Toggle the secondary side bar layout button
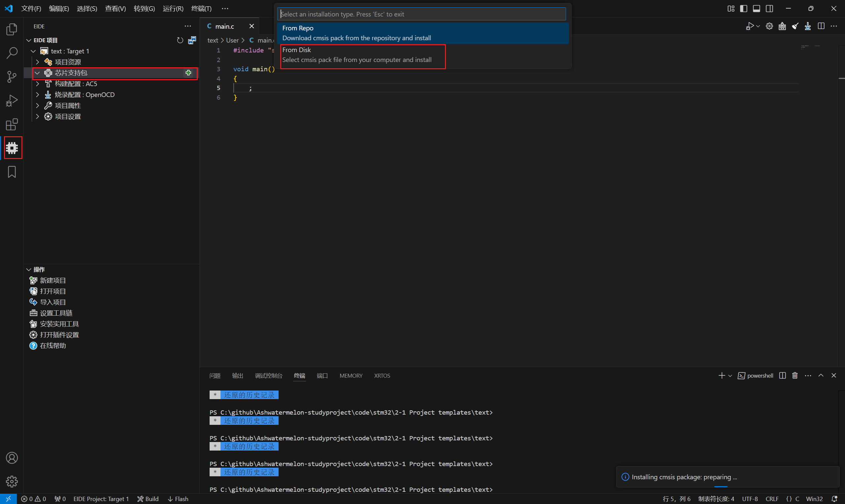This screenshot has height=504, width=845. click(769, 9)
